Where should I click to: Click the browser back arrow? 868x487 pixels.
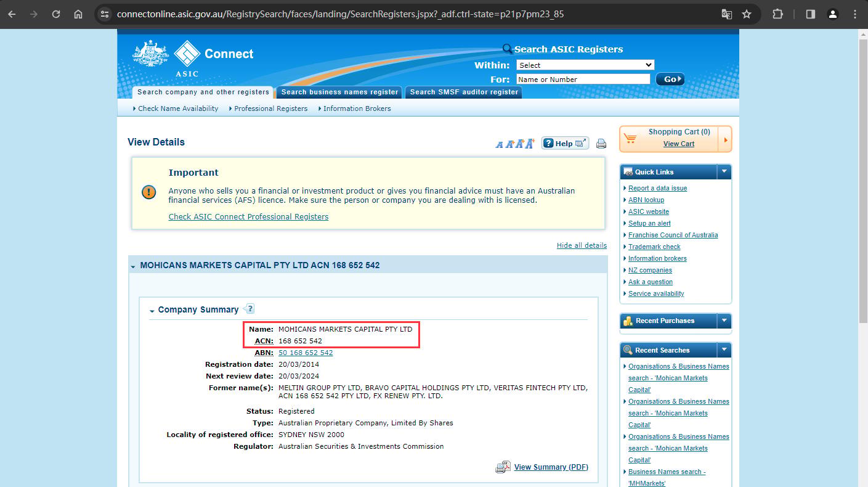12,14
